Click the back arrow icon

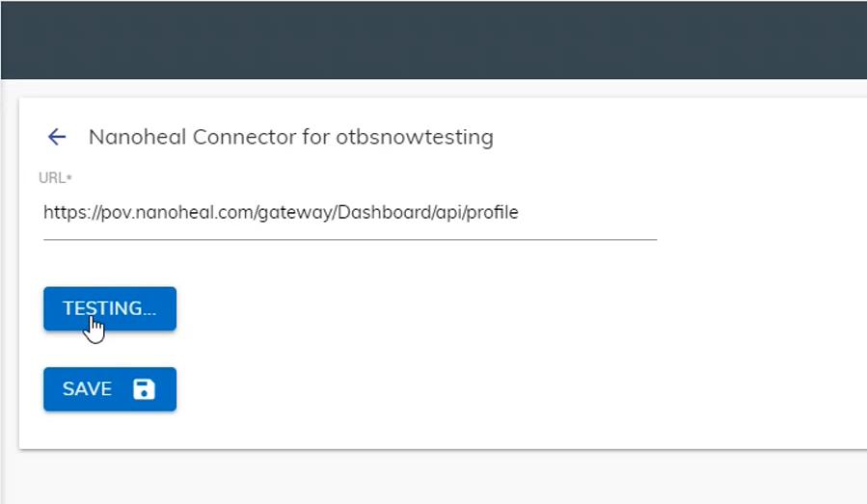click(x=57, y=137)
